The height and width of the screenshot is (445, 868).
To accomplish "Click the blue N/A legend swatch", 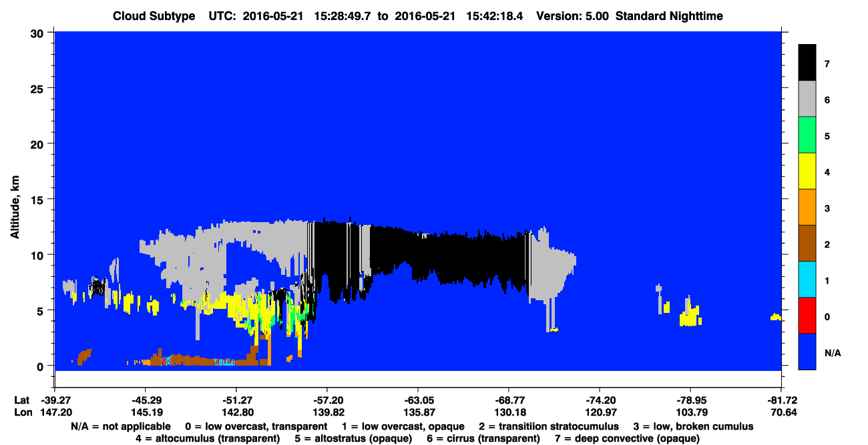I will (x=807, y=352).
